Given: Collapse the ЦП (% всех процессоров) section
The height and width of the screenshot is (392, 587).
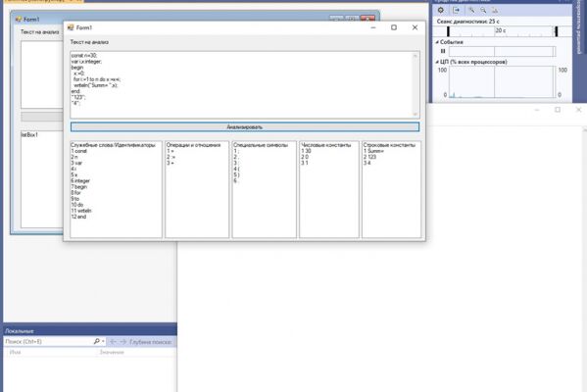Looking at the screenshot, I should pyautogui.click(x=437, y=62).
